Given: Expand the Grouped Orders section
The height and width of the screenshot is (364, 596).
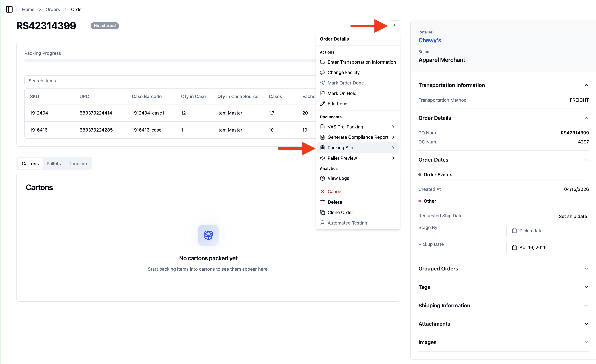Looking at the screenshot, I should pos(503,268).
